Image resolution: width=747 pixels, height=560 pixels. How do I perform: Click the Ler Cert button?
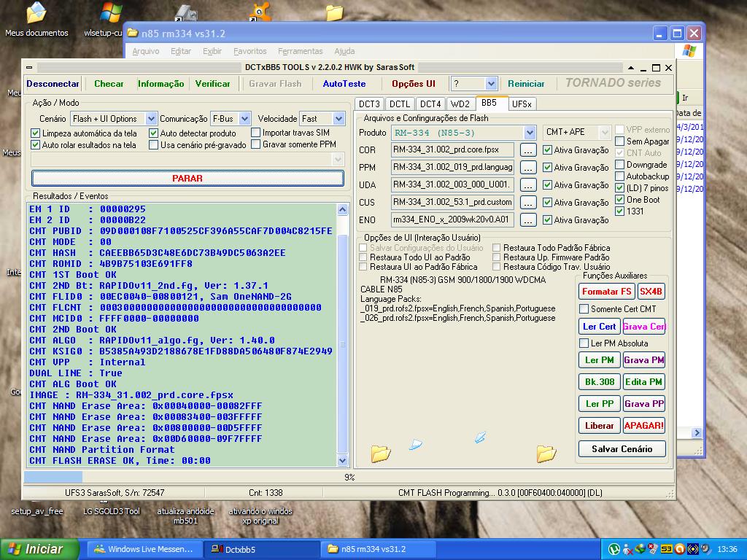click(600, 326)
